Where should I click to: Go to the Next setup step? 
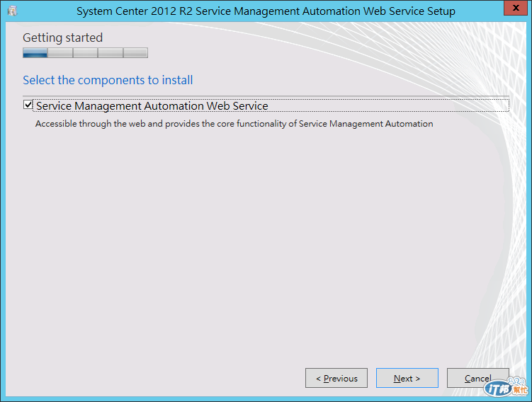pyautogui.click(x=407, y=378)
